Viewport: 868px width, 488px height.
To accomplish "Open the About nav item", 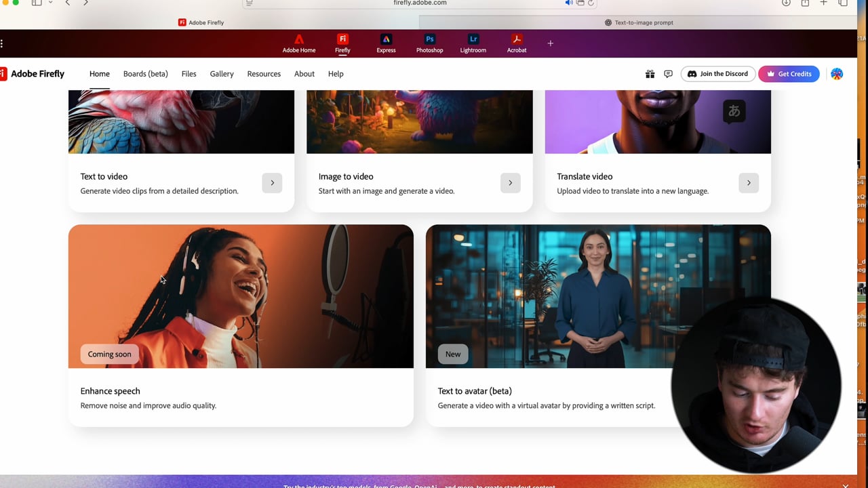I will [x=304, y=74].
